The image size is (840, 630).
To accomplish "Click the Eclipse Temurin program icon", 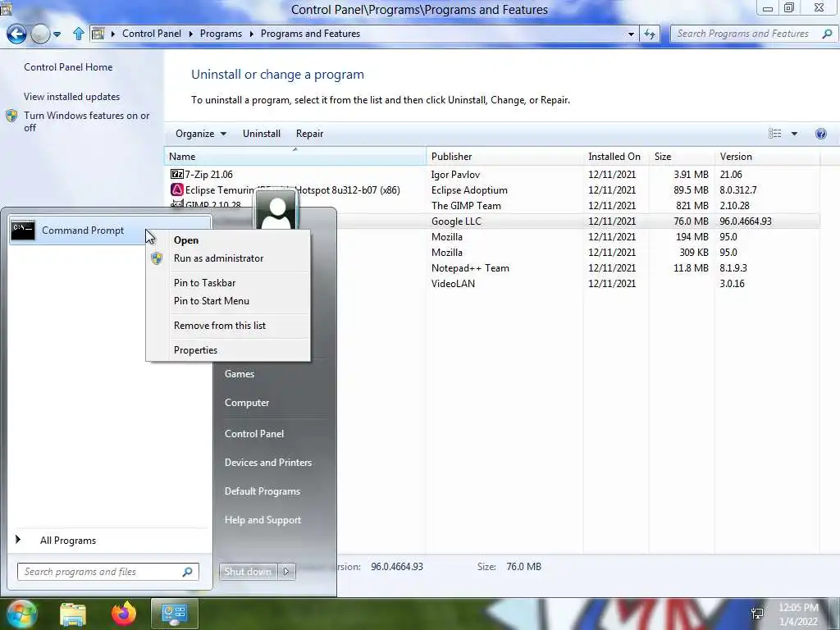I will (x=177, y=189).
